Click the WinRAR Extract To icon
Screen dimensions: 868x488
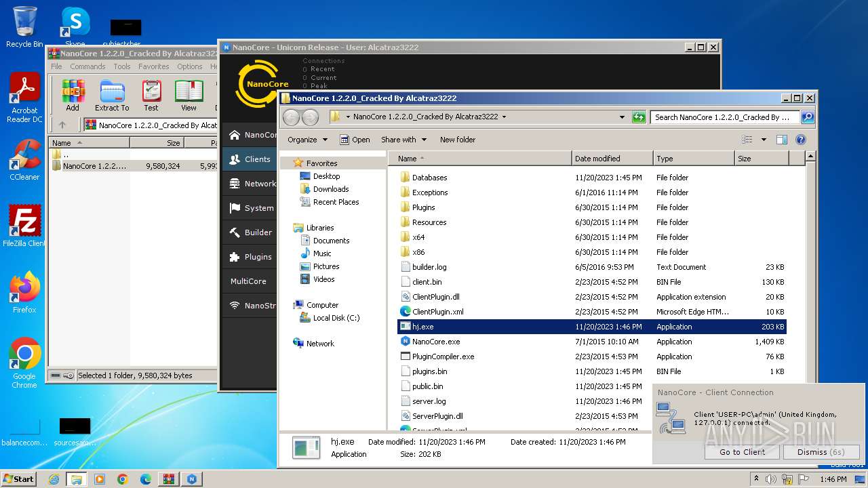[112, 96]
